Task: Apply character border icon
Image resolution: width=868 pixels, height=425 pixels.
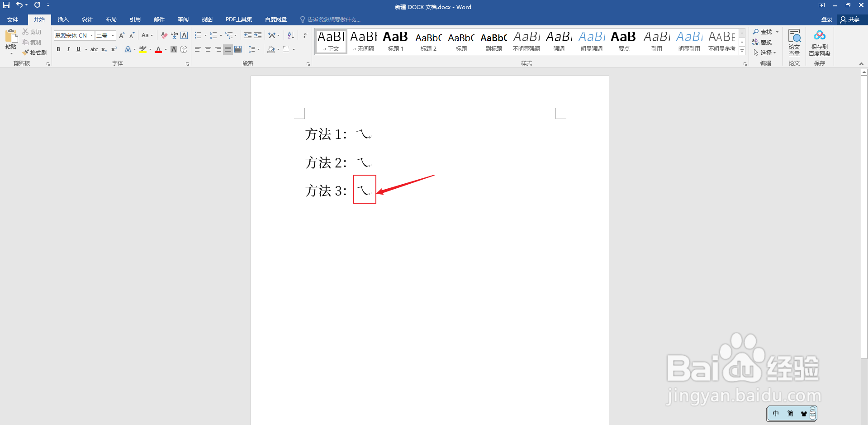Action: [184, 35]
